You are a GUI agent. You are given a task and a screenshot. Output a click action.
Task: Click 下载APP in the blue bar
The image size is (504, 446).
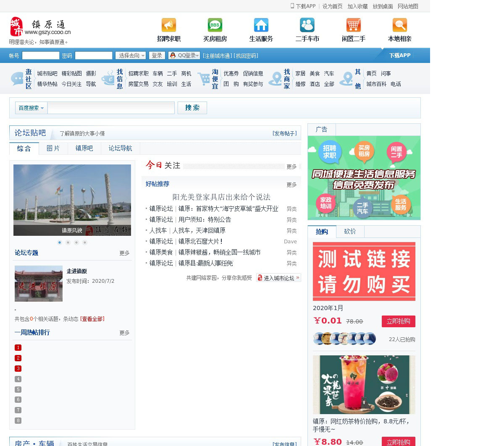click(x=400, y=55)
